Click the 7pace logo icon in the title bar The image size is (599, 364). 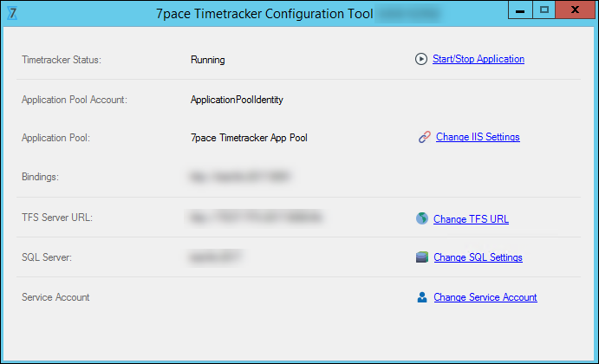pos(12,13)
